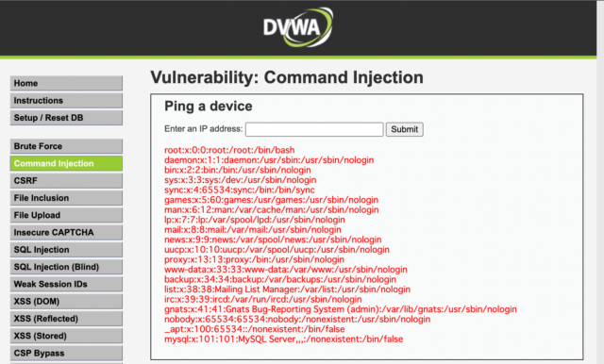This screenshot has height=364, width=604.
Task: Open the File Upload page
Action: tap(66, 215)
